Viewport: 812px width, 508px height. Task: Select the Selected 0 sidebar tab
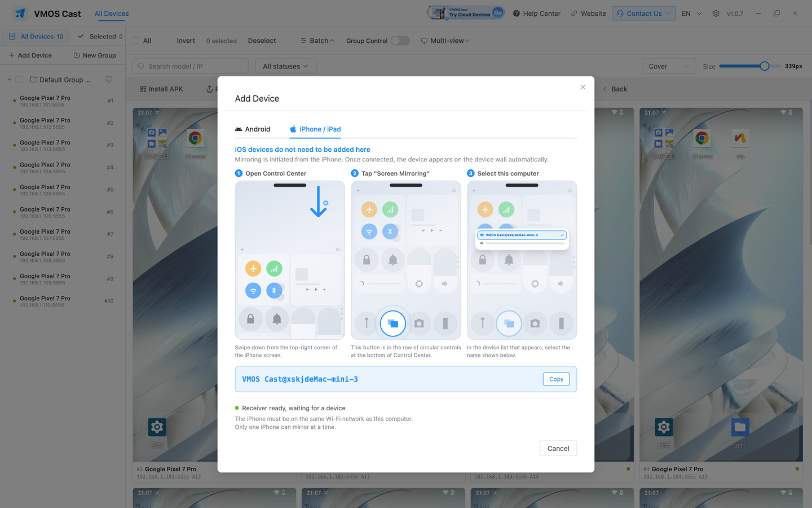click(x=100, y=36)
